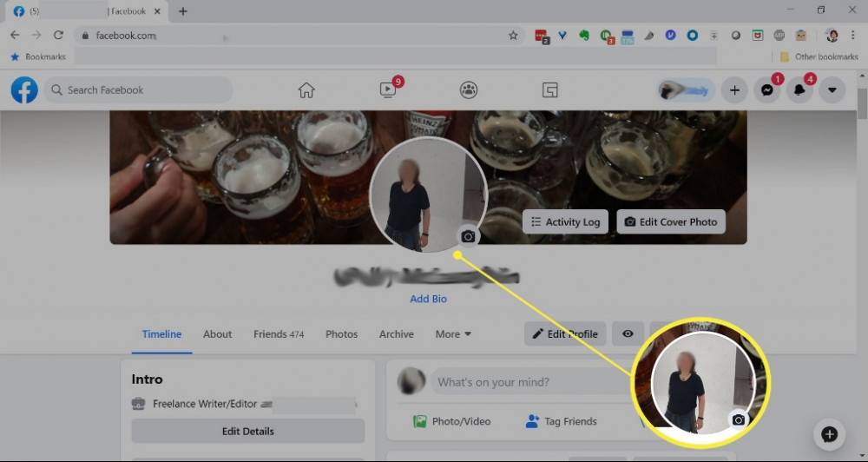
Task: Click the new message floating button
Action: click(x=829, y=434)
